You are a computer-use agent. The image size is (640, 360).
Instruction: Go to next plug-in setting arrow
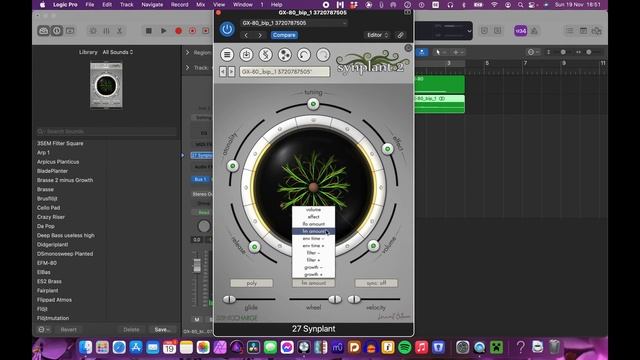(260, 36)
